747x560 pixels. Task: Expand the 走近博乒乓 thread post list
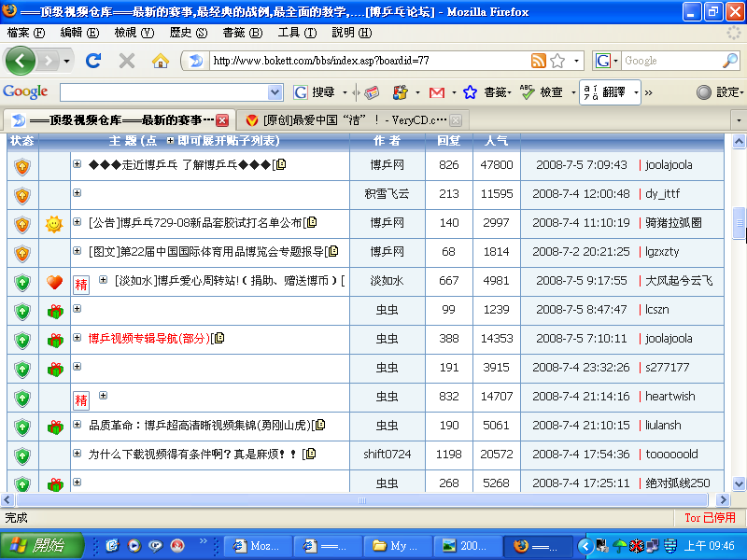pyautogui.click(x=78, y=164)
